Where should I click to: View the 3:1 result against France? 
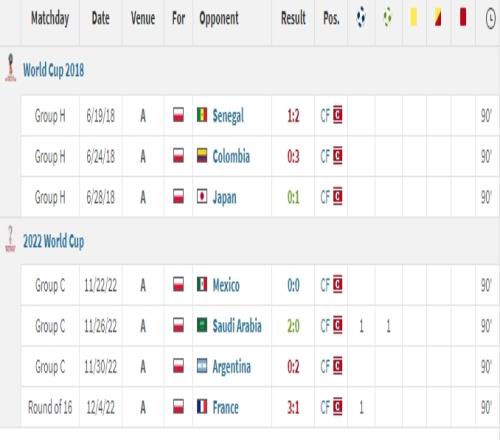coord(293,407)
